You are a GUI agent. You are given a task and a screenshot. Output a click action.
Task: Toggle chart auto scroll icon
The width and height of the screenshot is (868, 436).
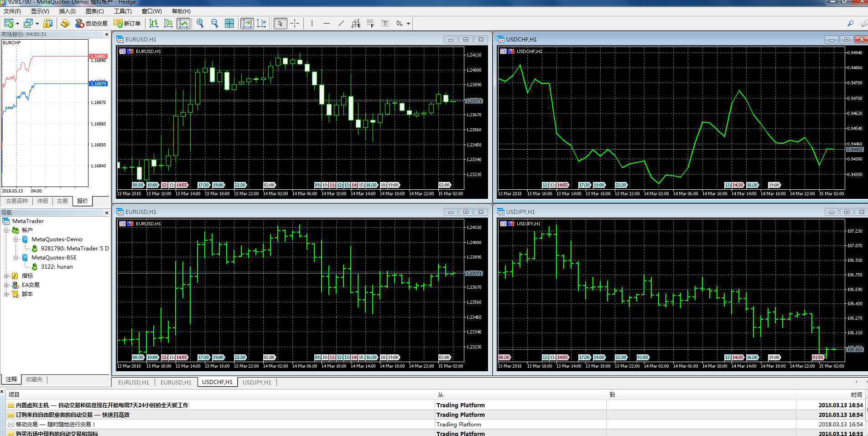[247, 23]
